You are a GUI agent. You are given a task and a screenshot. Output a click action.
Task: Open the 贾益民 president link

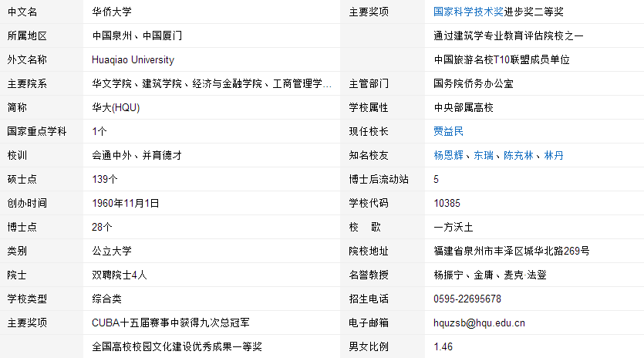(449, 131)
